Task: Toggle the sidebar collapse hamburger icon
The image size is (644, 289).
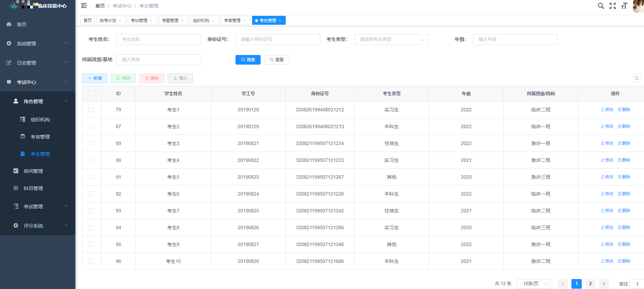Action: click(x=84, y=5)
